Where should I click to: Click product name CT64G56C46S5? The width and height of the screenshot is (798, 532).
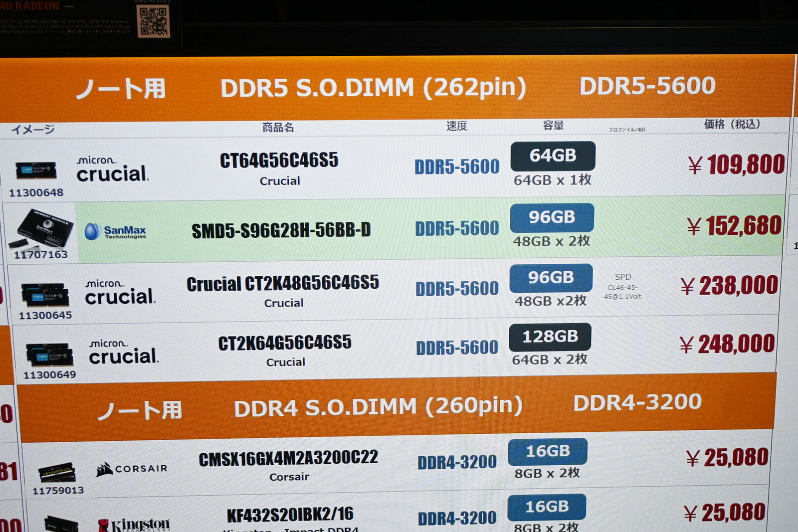(x=279, y=161)
